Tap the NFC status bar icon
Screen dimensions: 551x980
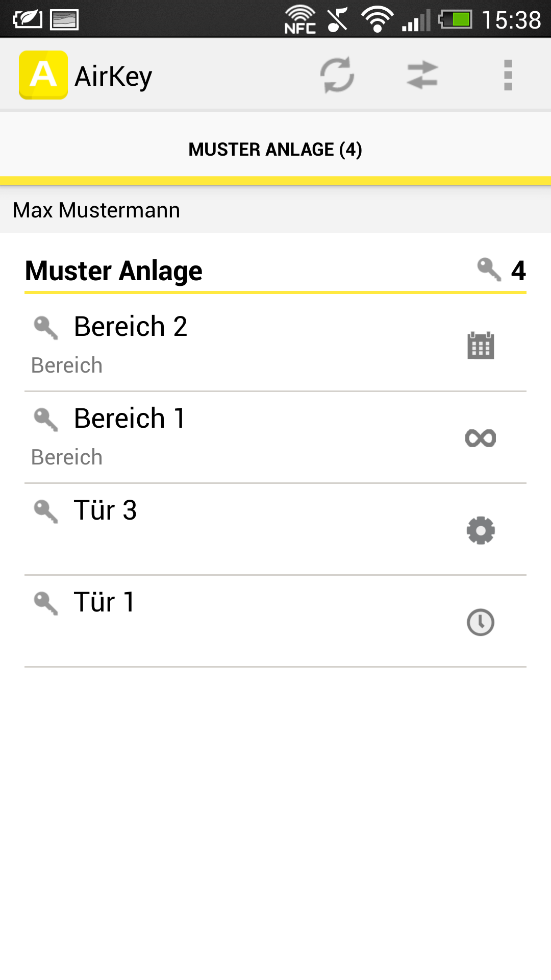tap(300, 20)
